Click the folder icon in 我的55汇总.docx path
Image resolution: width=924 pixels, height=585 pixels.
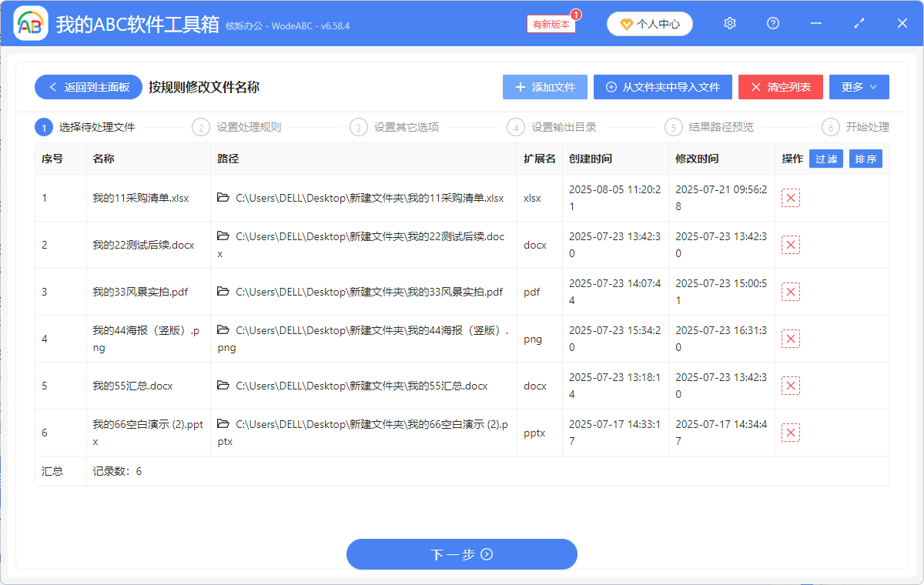(x=222, y=386)
